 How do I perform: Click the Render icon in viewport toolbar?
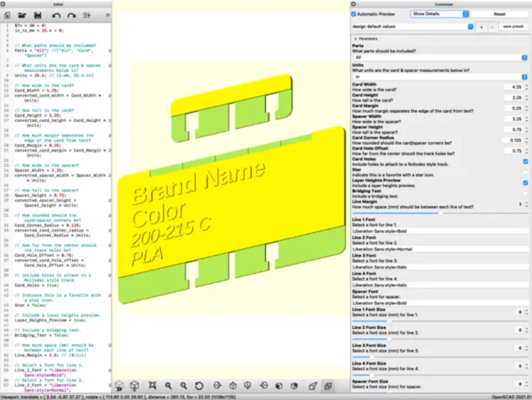[x=135, y=386]
